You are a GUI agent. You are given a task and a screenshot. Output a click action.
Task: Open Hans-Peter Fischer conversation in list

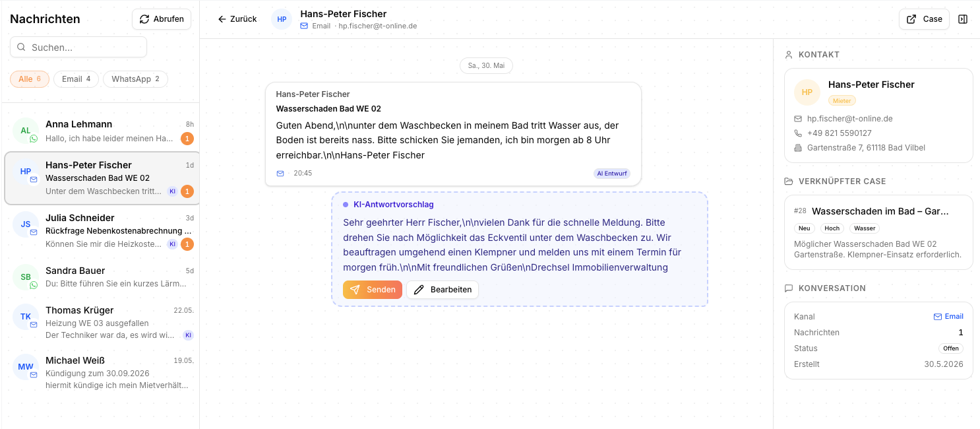pyautogui.click(x=101, y=178)
